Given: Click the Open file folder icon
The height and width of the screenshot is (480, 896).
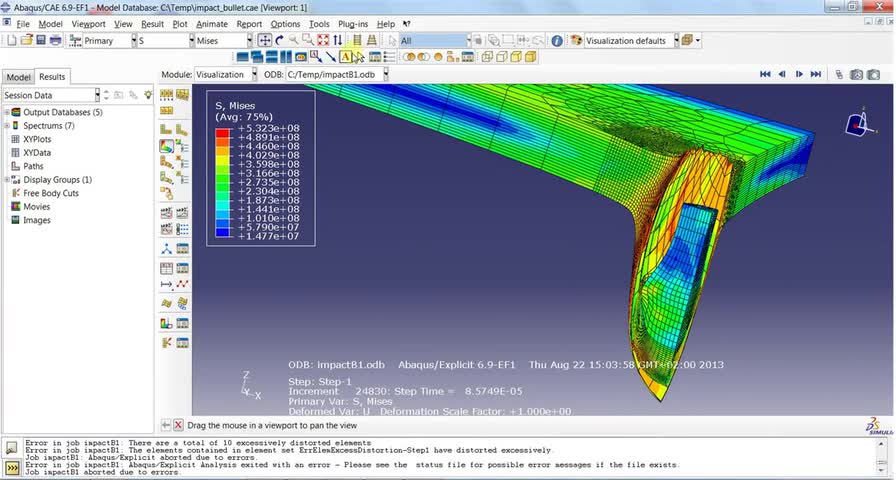Looking at the screenshot, I should (x=26, y=40).
